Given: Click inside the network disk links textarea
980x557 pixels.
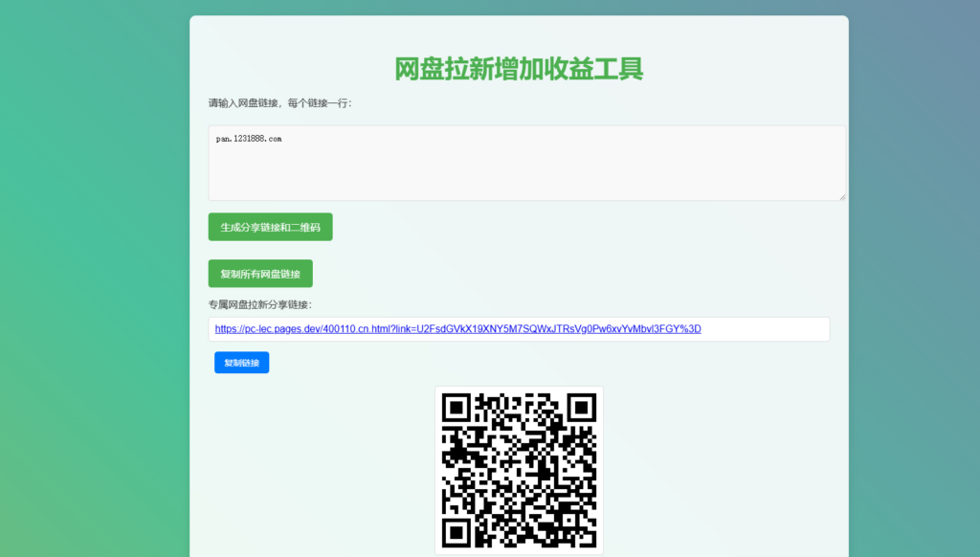Looking at the screenshot, I should click(526, 163).
